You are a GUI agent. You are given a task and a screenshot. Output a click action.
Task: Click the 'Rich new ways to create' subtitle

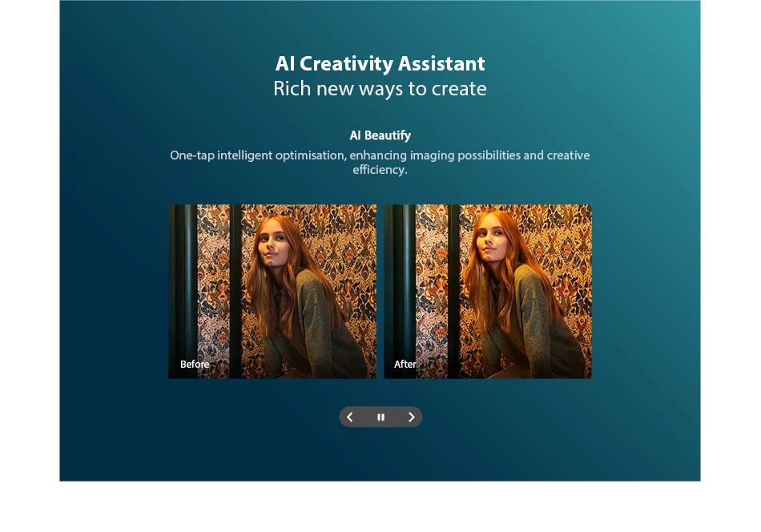click(380, 89)
